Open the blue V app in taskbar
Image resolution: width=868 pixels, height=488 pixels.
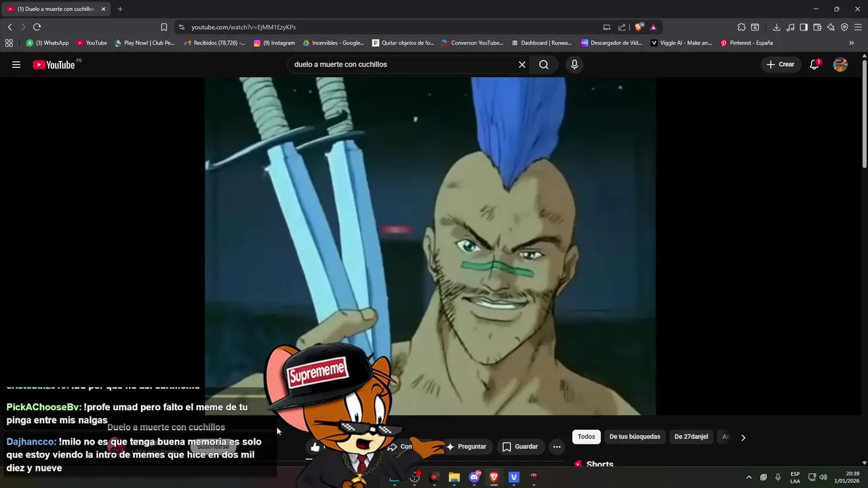point(513,477)
